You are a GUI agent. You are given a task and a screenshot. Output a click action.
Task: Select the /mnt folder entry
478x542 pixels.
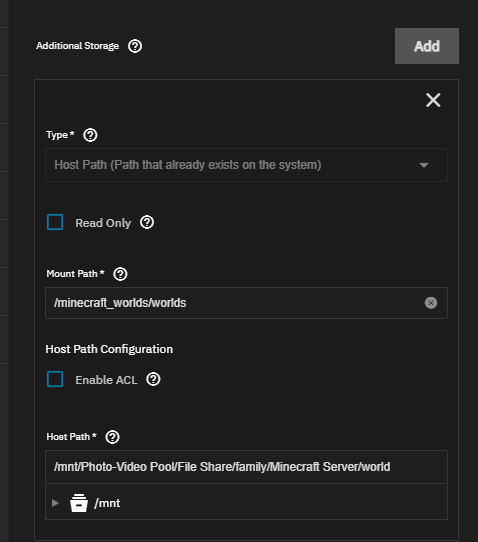[107, 503]
